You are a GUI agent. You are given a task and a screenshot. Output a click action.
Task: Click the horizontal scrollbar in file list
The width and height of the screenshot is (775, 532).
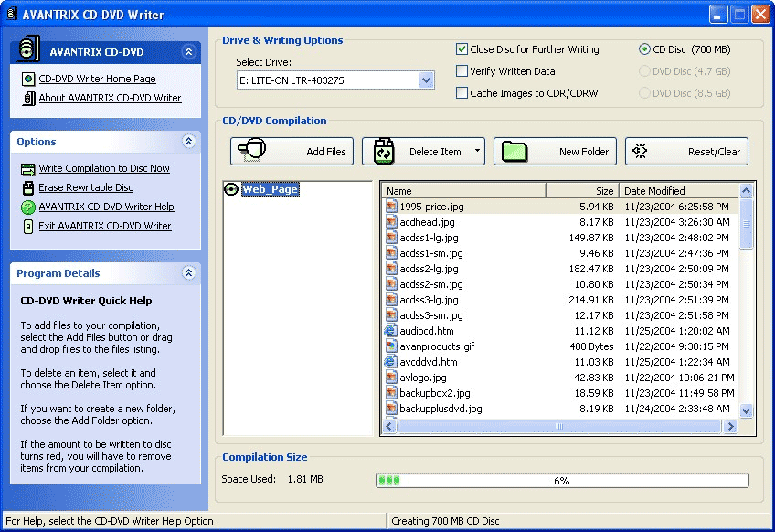(559, 427)
